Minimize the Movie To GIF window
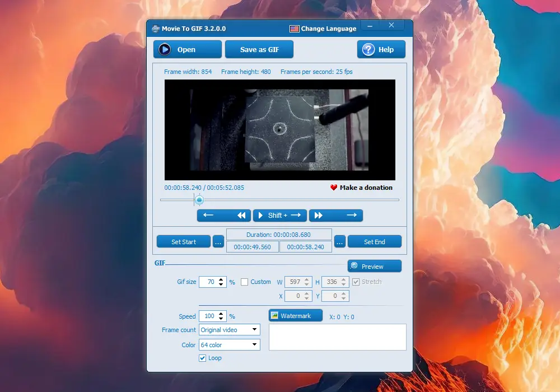Screen dimensions: 560x392 point(370,26)
